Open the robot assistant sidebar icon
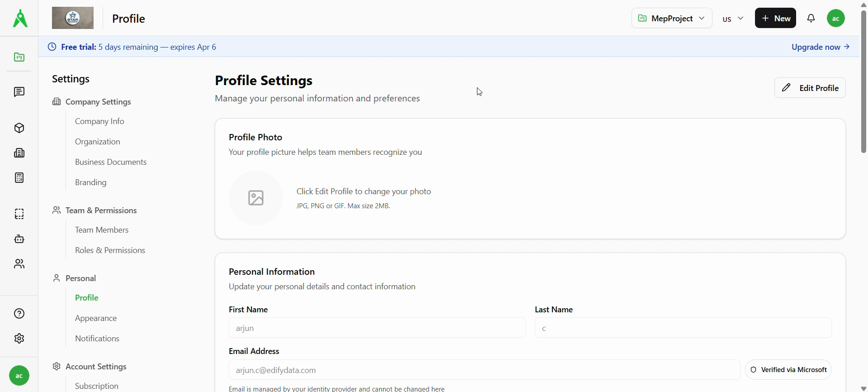This screenshot has width=868, height=392. [x=19, y=239]
